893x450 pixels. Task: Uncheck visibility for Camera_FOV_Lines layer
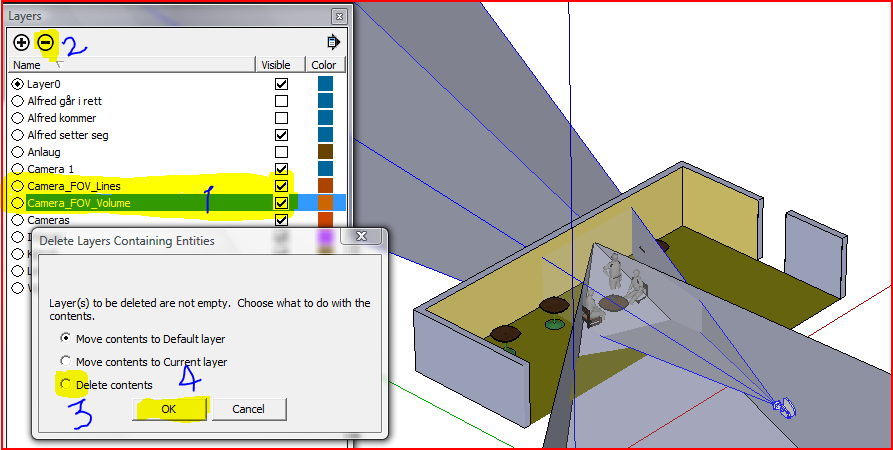pos(281,186)
